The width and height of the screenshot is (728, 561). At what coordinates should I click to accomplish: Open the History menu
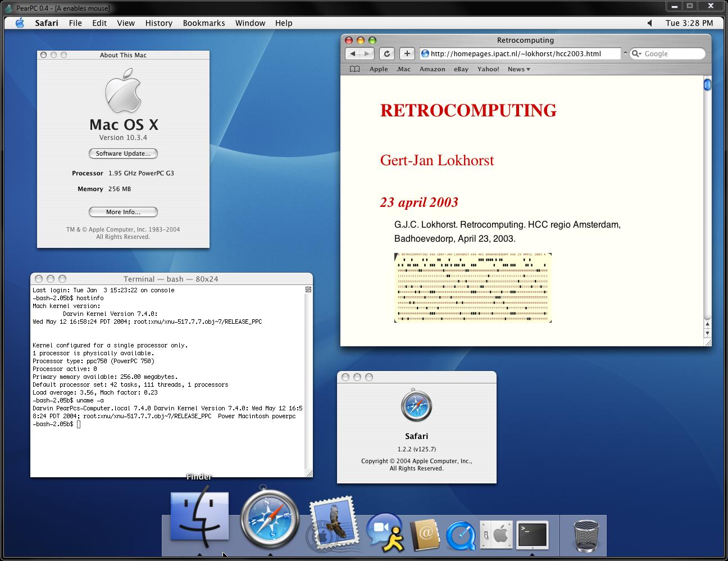[x=159, y=23]
